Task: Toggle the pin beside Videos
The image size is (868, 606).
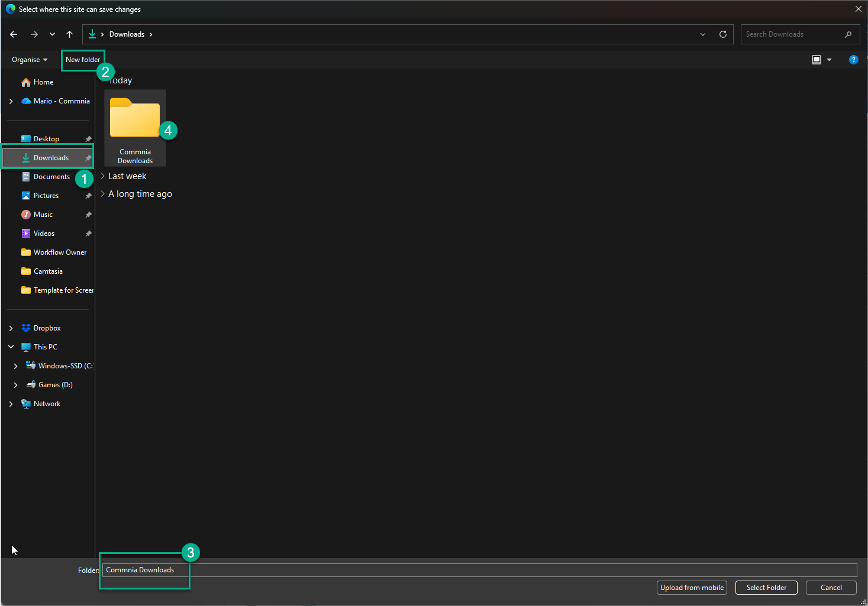Action: tap(88, 234)
